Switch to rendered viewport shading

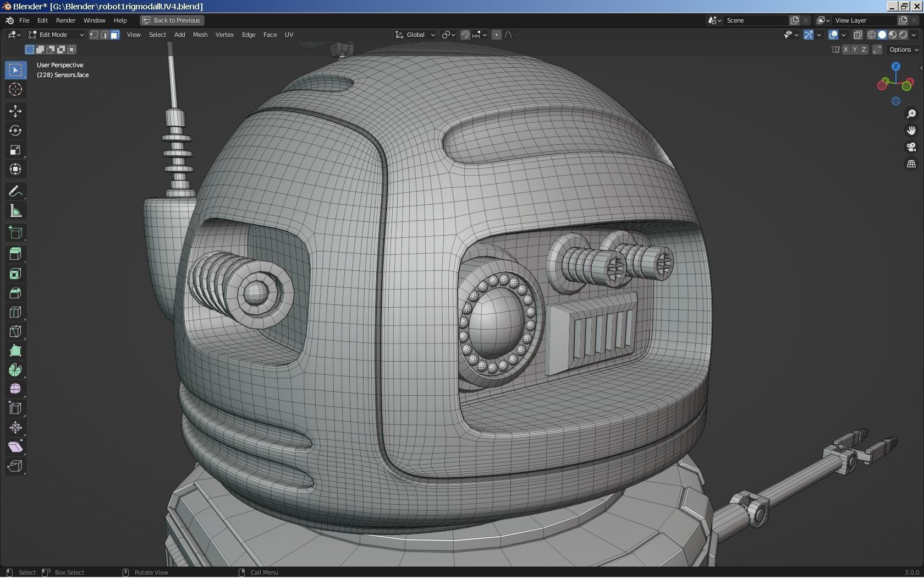click(903, 35)
